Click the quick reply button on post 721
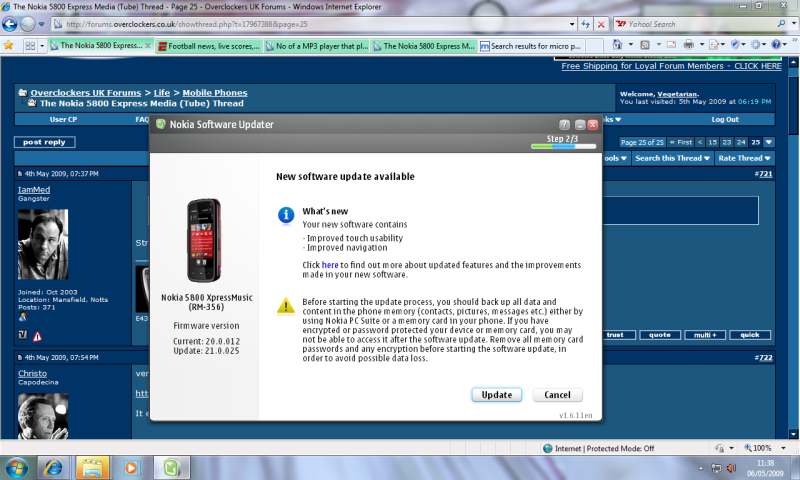 (749, 335)
